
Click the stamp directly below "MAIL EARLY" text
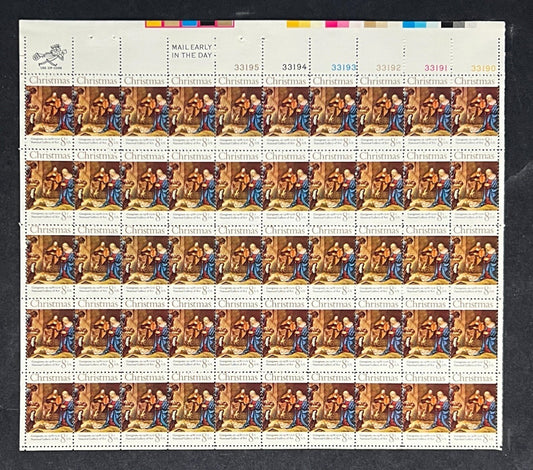point(192,112)
